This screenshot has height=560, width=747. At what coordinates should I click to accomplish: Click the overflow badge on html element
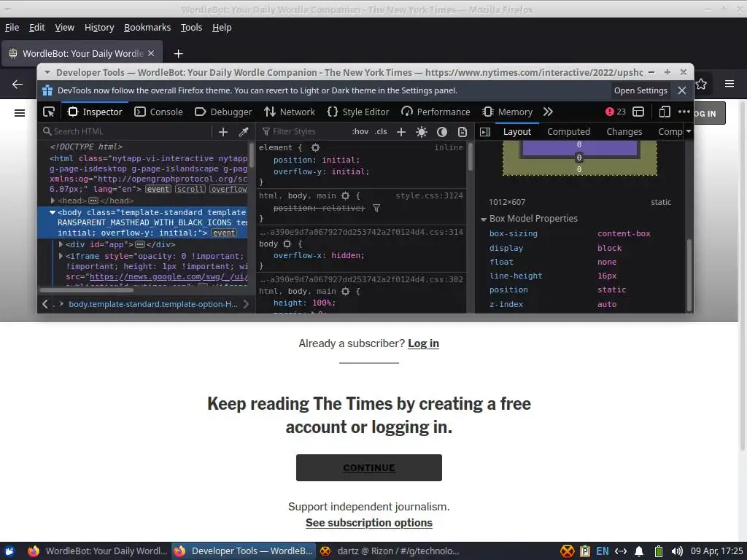(229, 189)
